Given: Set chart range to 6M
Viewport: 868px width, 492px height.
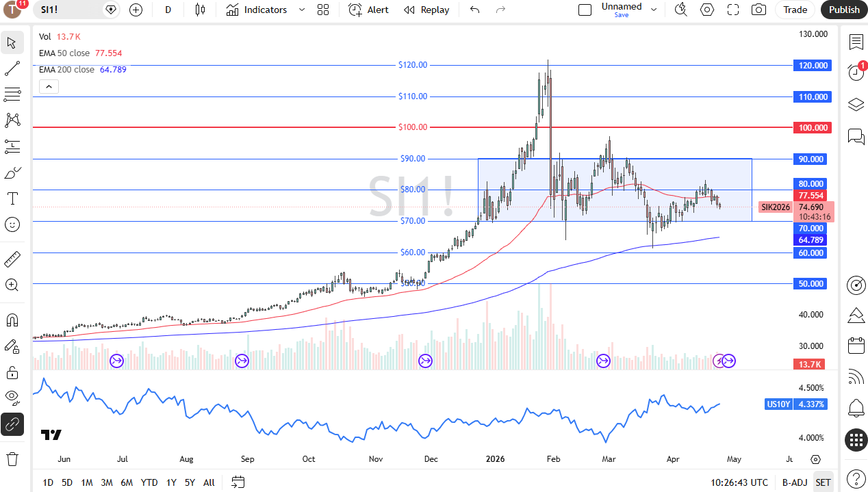Looking at the screenshot, I should [x=127, y=482].
